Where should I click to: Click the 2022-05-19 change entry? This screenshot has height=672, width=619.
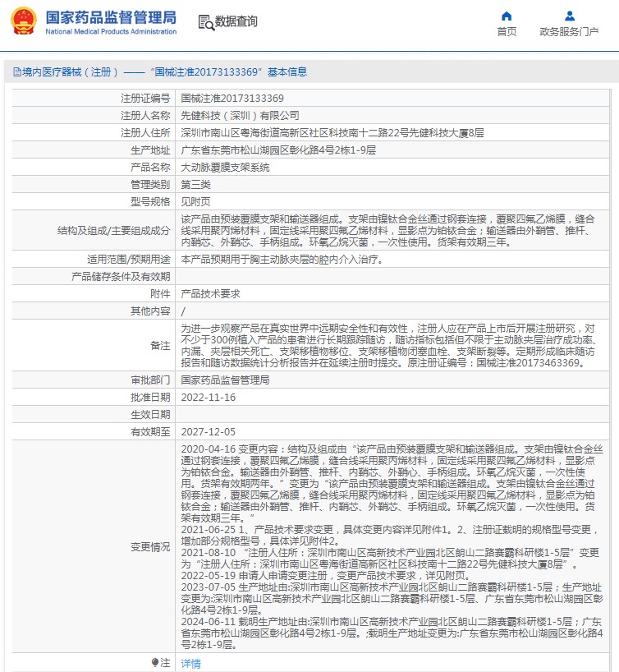click(x=326, y=576)
